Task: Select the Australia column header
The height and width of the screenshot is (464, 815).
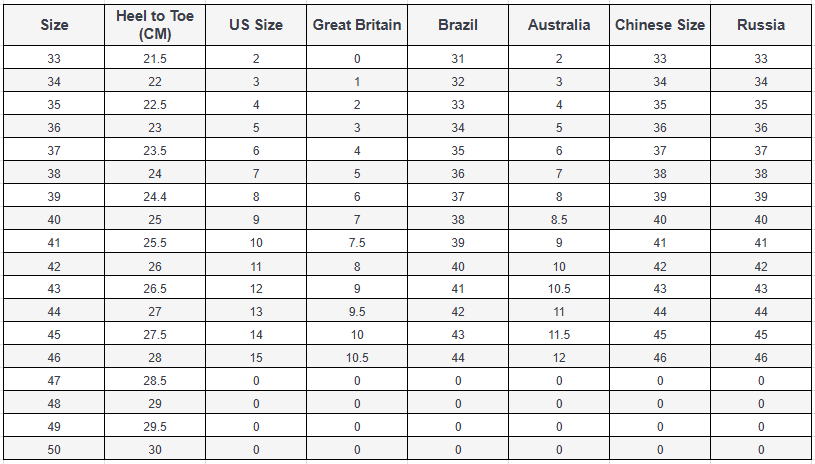Action: pyautogui.click(x=559, y=25)
